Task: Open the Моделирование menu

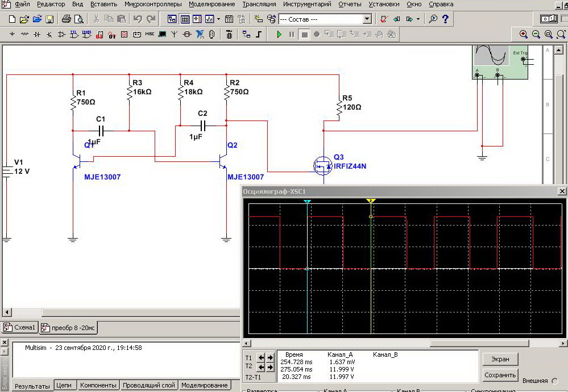Action: 212,4
